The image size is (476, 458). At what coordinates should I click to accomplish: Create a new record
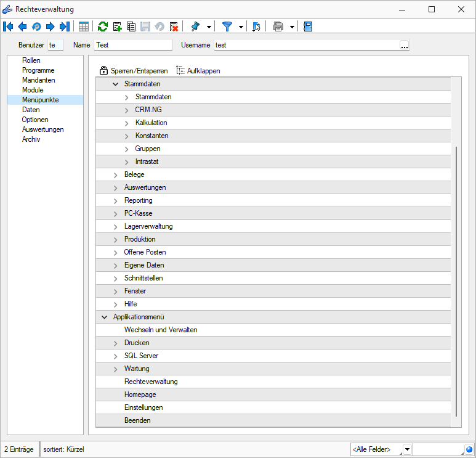(117, 27)
